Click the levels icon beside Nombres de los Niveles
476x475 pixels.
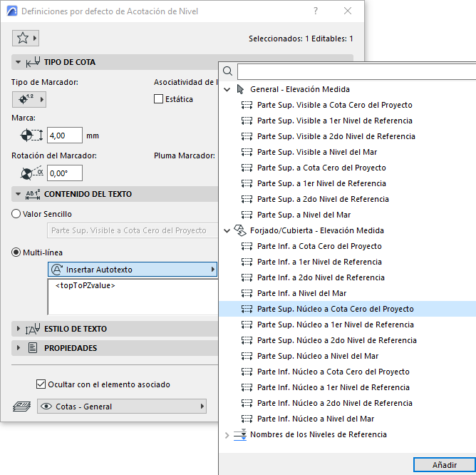click(x=240, y=434)
